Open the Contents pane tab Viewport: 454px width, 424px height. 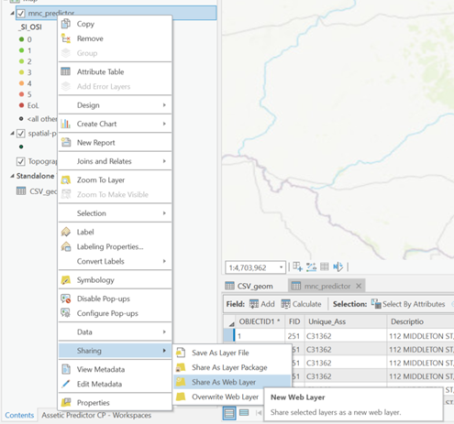coord(19,415)
